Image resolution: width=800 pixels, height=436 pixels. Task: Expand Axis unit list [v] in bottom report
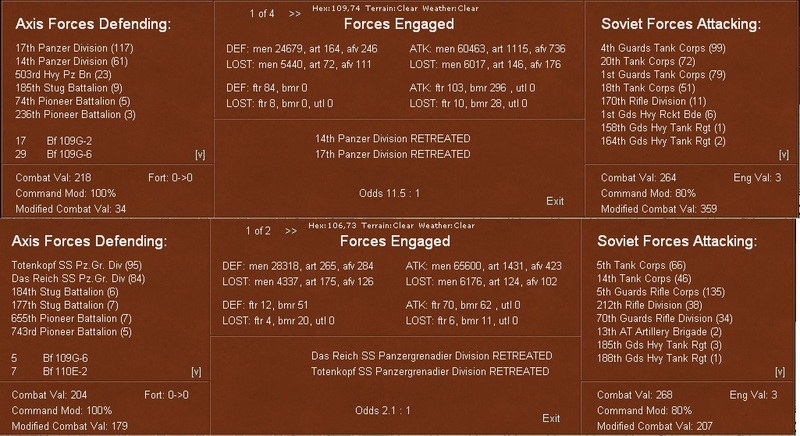[196, 372]
